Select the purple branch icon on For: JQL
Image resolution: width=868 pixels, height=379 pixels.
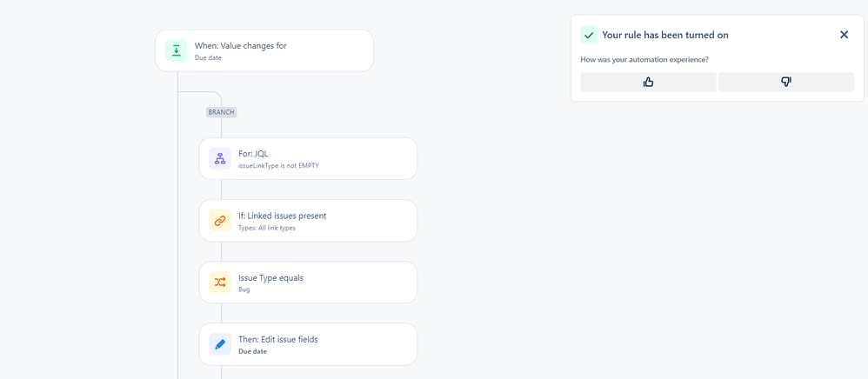click(x=220, y=158)
